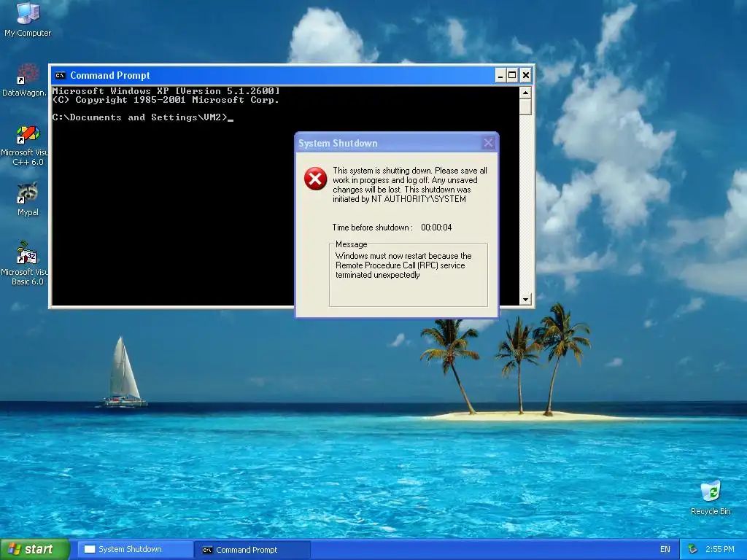Image resolution: width=747 pixels, height=560 pixels.
Task: Click the disabled System Shutdown close button
Action: [x=488, y=143]
